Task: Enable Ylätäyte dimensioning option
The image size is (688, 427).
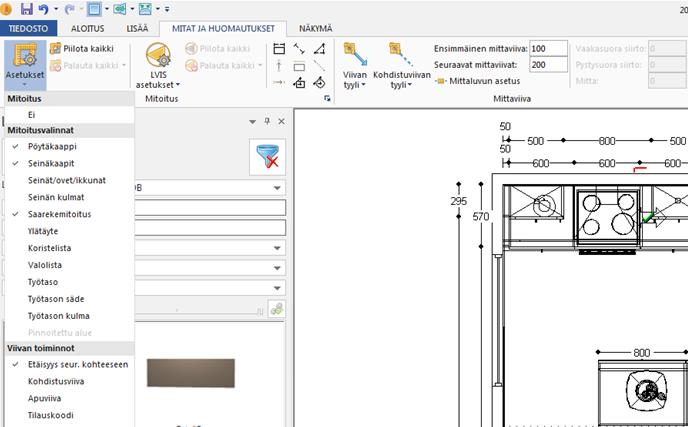Action: point(69,231)
